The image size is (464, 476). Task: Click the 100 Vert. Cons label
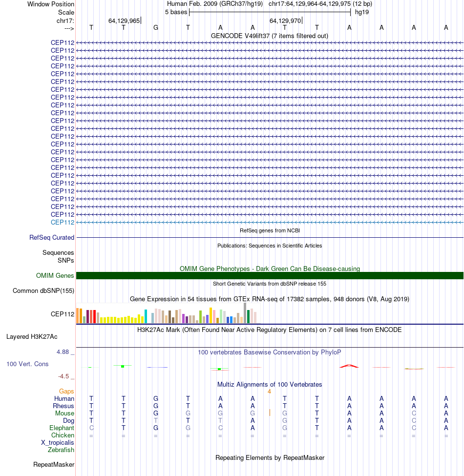click(27, 364)
